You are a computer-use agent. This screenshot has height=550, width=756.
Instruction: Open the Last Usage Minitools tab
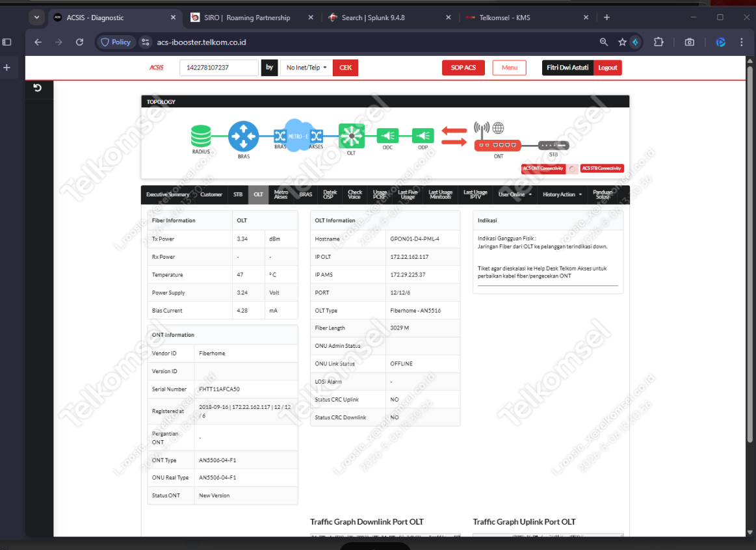(440, 195)
